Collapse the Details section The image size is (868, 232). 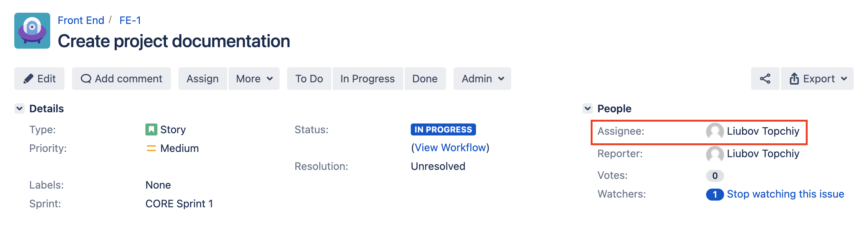[x=20, y=109]
